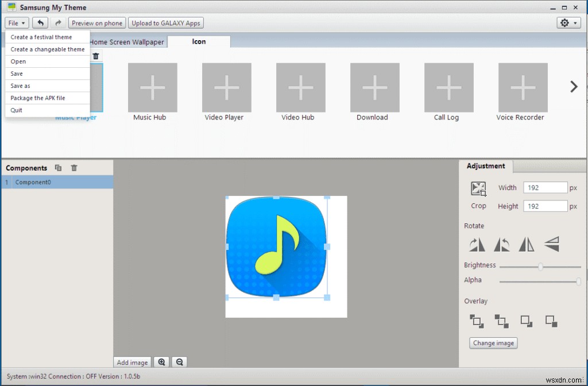Screen dimensions: 588x386
Task: Click the Crop tool in the Adjustment panel
Action: coord(478,188)
